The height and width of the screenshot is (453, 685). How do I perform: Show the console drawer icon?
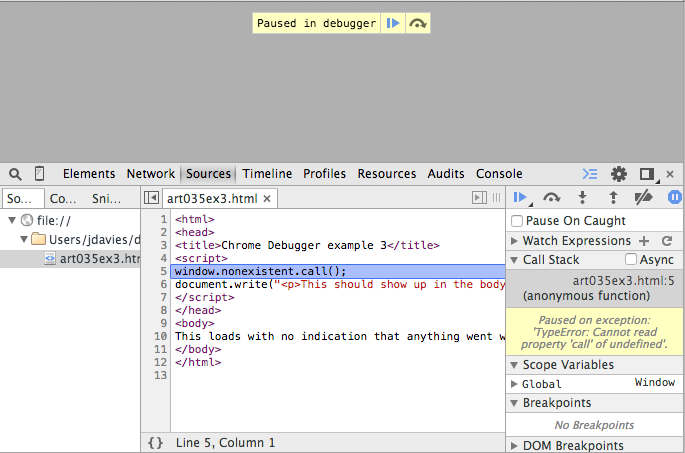(x=590, y=174)
